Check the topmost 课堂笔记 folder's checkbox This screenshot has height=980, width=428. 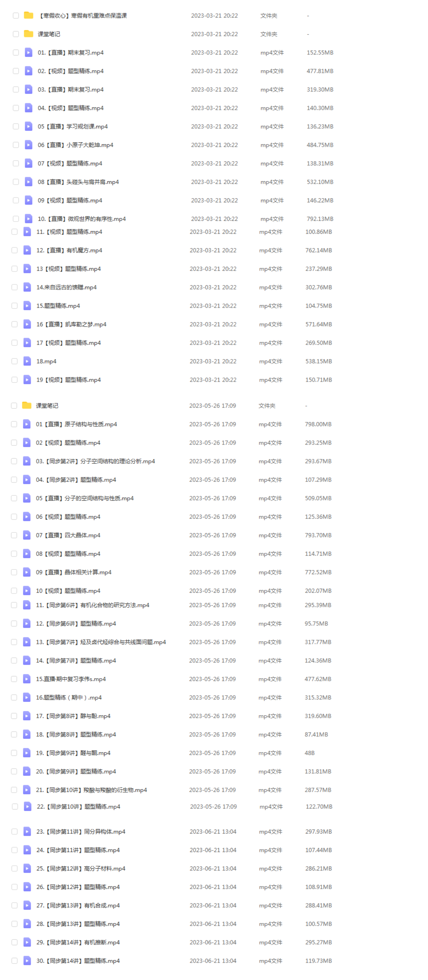pyautogui.click(x=16, y=34)
